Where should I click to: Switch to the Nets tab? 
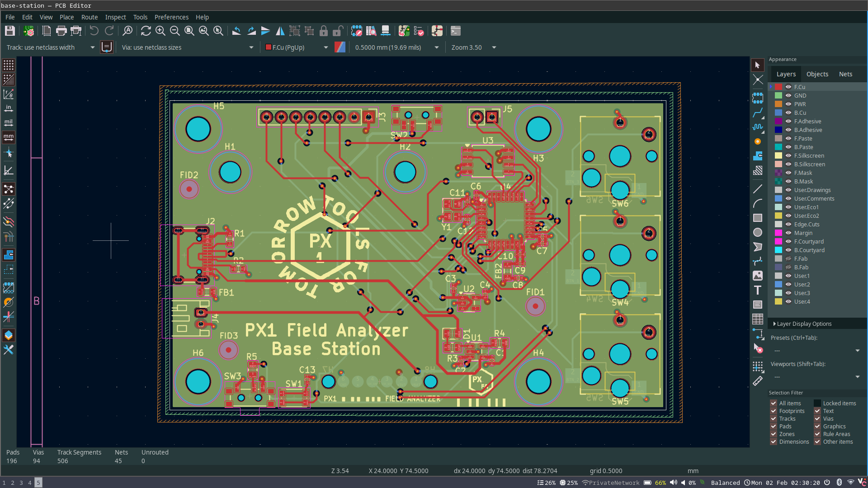[845, 74]
